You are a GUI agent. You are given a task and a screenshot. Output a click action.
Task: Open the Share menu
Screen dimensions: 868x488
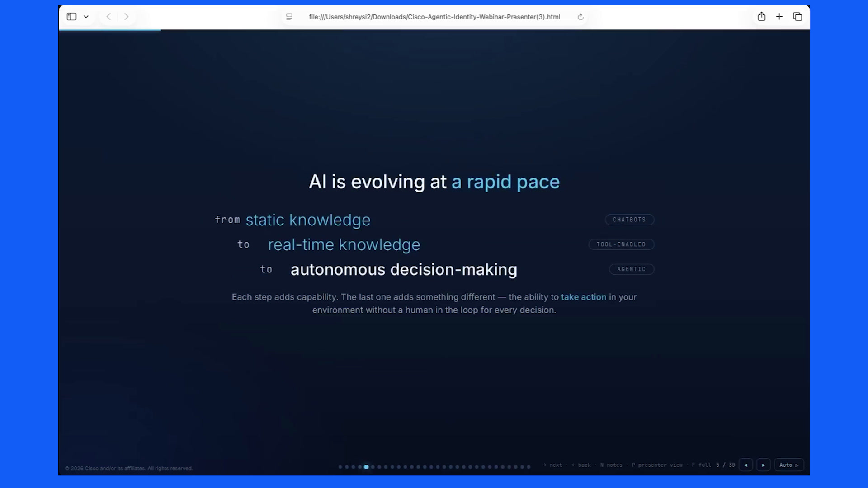(761, 17)
